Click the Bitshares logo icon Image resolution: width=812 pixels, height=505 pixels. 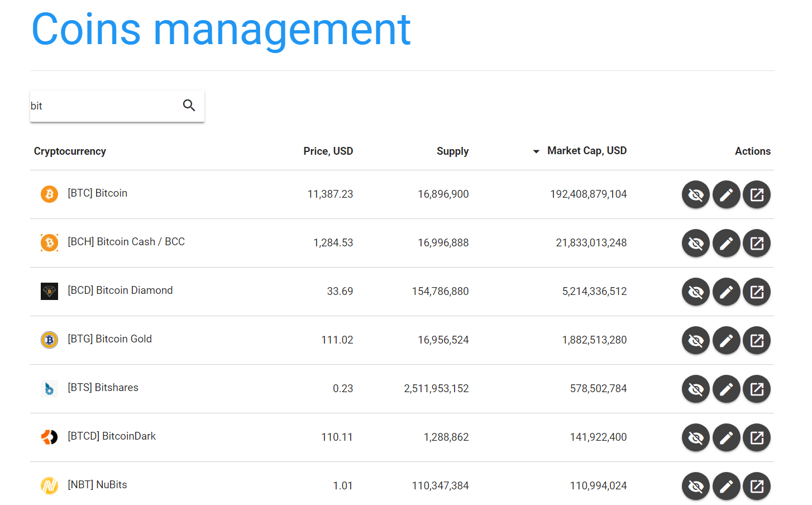49,389
